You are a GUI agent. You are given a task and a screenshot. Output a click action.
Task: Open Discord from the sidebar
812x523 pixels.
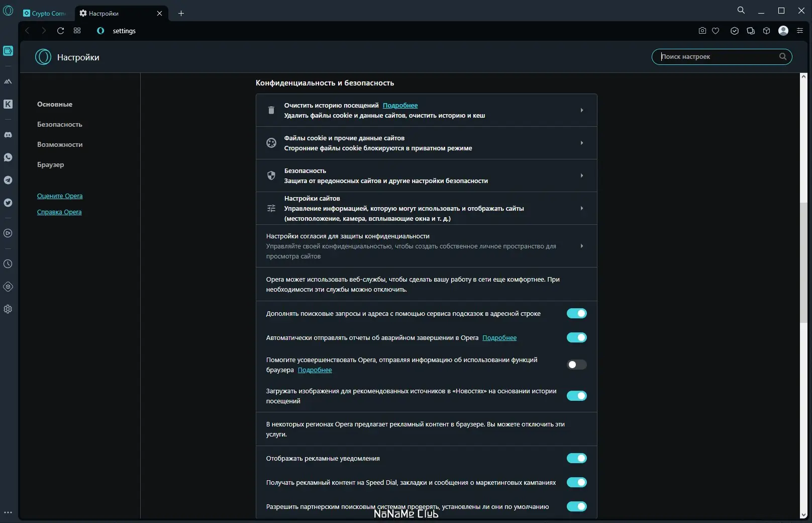click(8, 135)
